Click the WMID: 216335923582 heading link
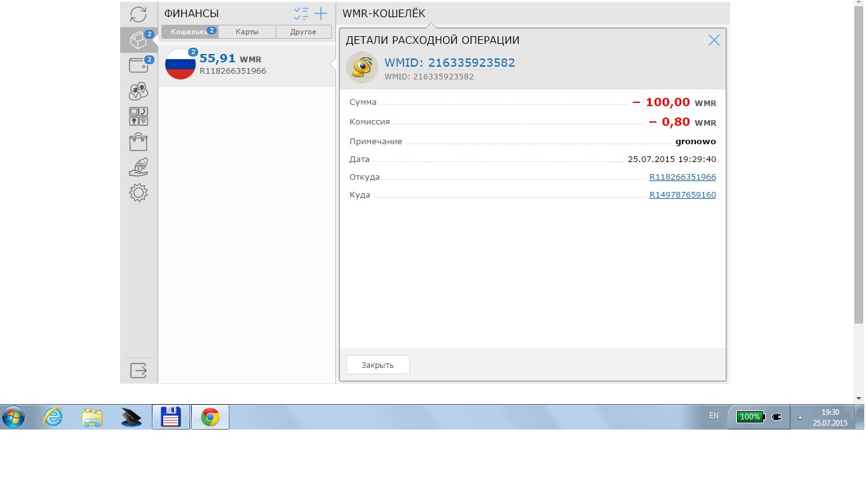Image resolution: width=868 pixels, height=488 pixels. pyautogui.click(x=450, y=63)
